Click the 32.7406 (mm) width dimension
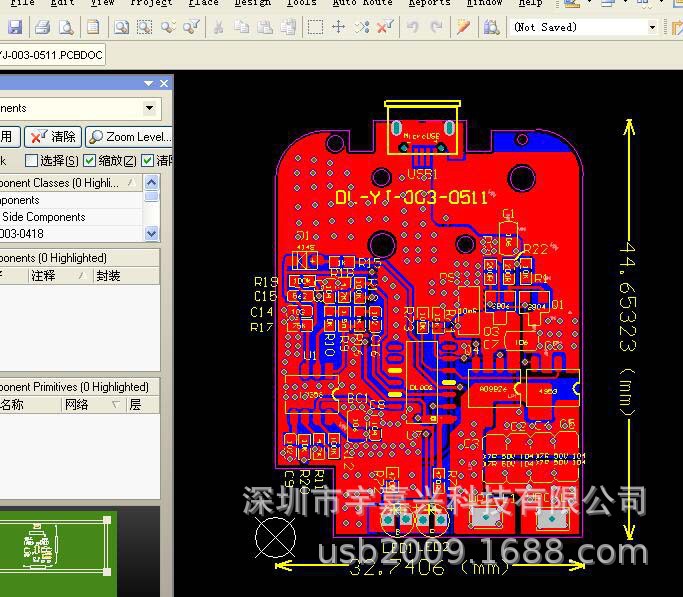This screenshot has width=683, height=597. (429, 567)
